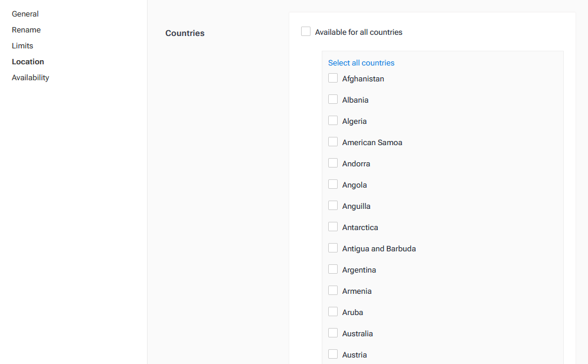The width and height of the screenshot is (588, 364).
Task: Open the General settings section
Action: (25, 14)
